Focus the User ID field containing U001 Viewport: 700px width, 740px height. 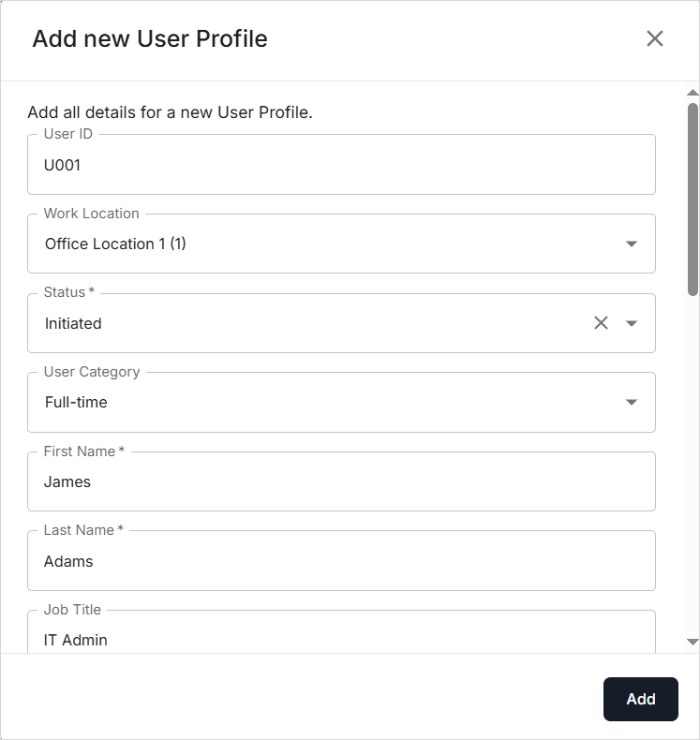(x=341, y=166)
